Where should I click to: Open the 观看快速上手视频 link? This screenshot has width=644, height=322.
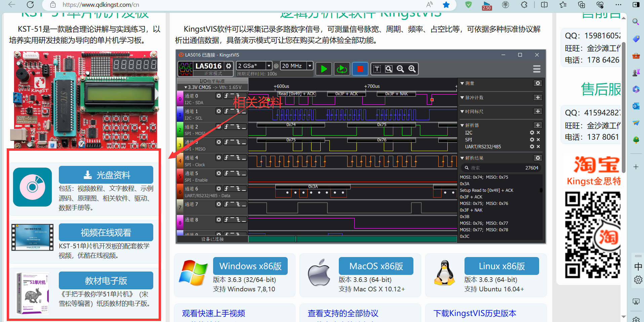pyautogui.click(x=213, y=313)
